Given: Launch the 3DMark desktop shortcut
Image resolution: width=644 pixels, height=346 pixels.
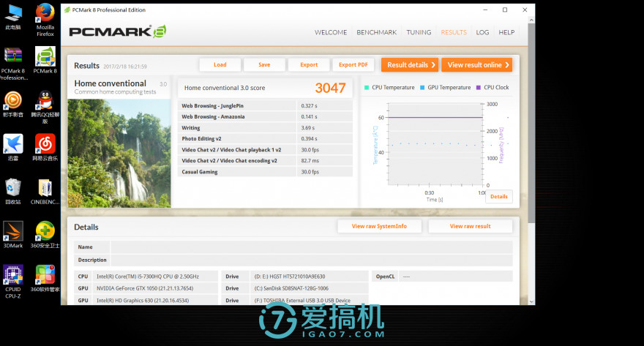Looking at the screenshot, I should 13,234.
